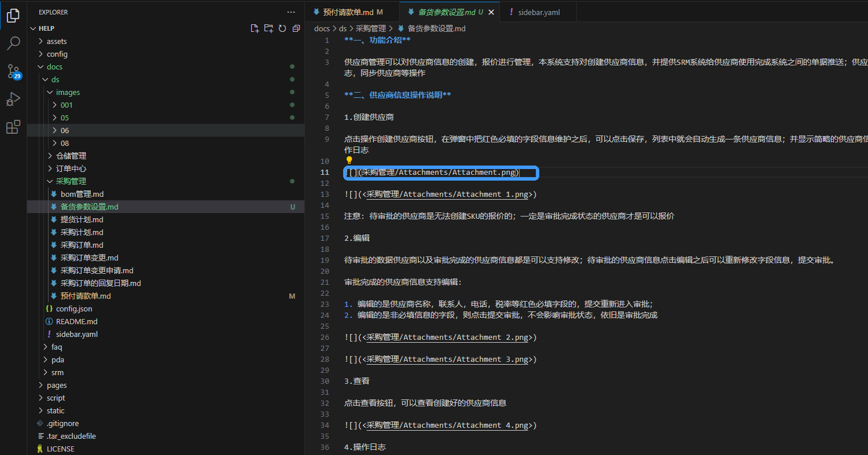Open the Extensions view
The height and width of the screenshot is (455, 868).
(x=13, y=127)
